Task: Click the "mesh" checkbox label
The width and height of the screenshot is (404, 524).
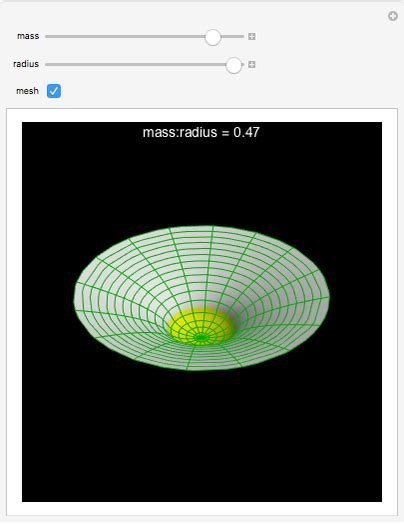Action: click(x=27, y=91)
